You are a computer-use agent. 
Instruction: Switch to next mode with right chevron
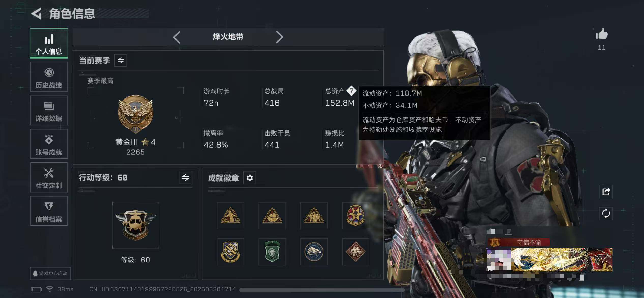click(279, 37)
